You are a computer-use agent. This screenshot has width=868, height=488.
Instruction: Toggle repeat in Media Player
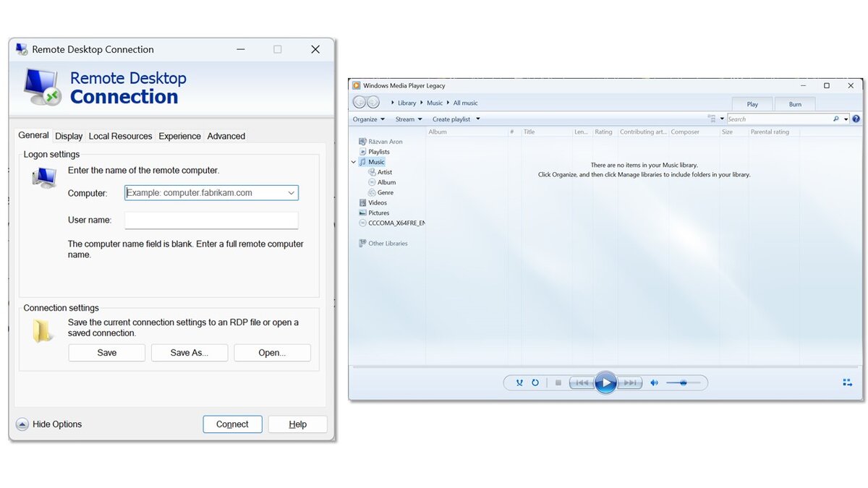coord(535,382)
